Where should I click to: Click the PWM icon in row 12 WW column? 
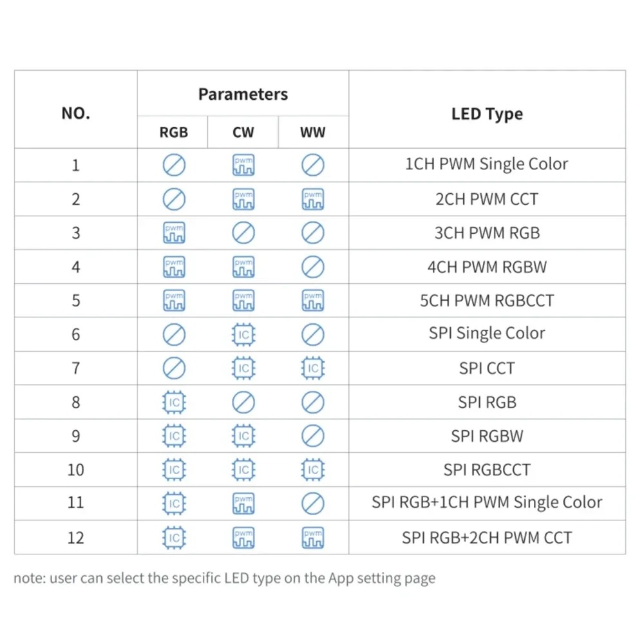pos(313,538)
